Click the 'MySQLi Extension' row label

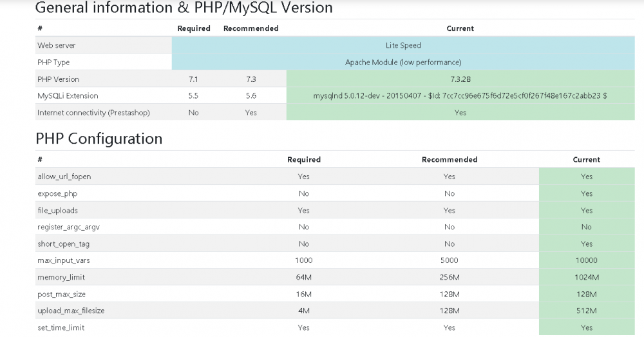68,96
